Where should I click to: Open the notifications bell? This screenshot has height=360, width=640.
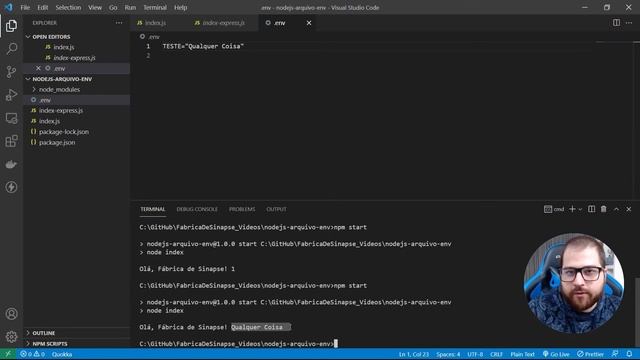click(x=629, y=354)
